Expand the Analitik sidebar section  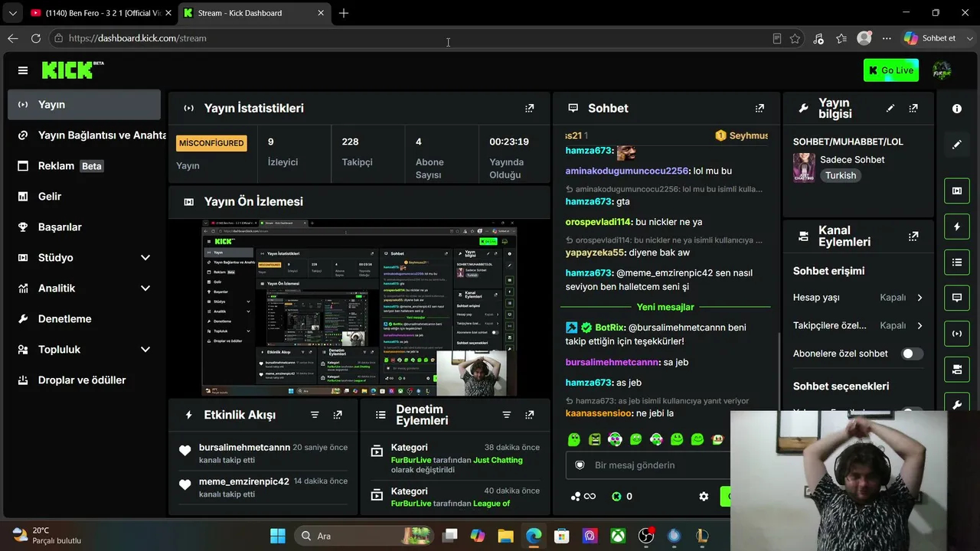(x=145, y=289)
